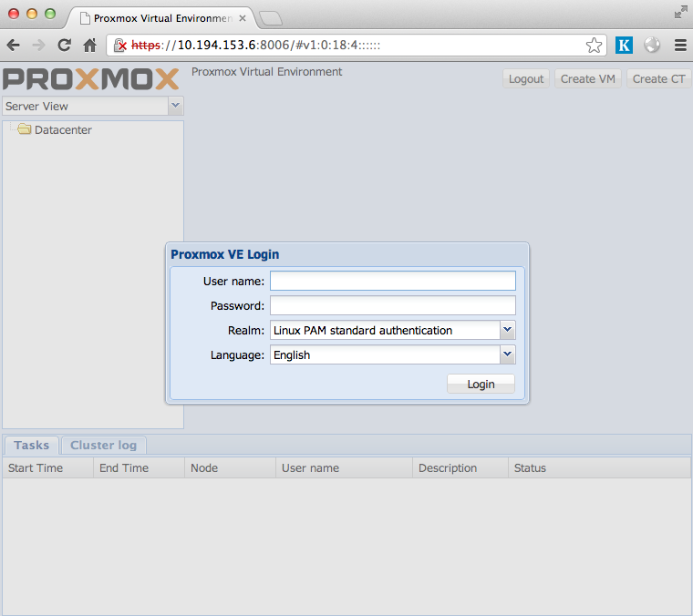Switch to the Cluster log tab
This screenshot has width=693, height=616.
(103, 445)
